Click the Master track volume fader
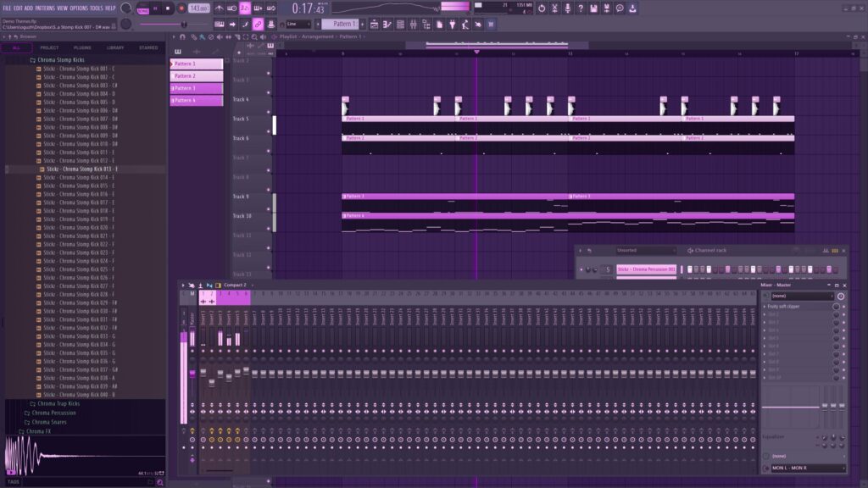Viewport: 868px width, 488px height. pos(192,374)
